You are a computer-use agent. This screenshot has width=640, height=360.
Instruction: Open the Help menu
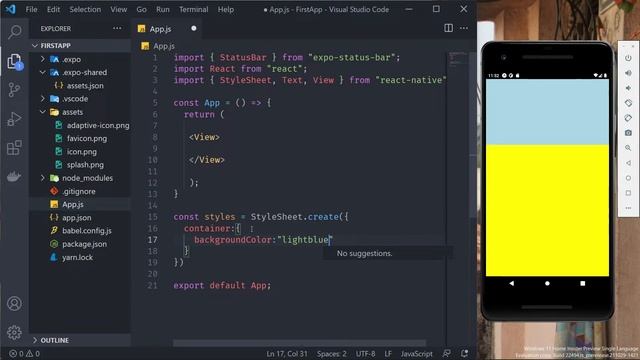(x=226, y=9)
